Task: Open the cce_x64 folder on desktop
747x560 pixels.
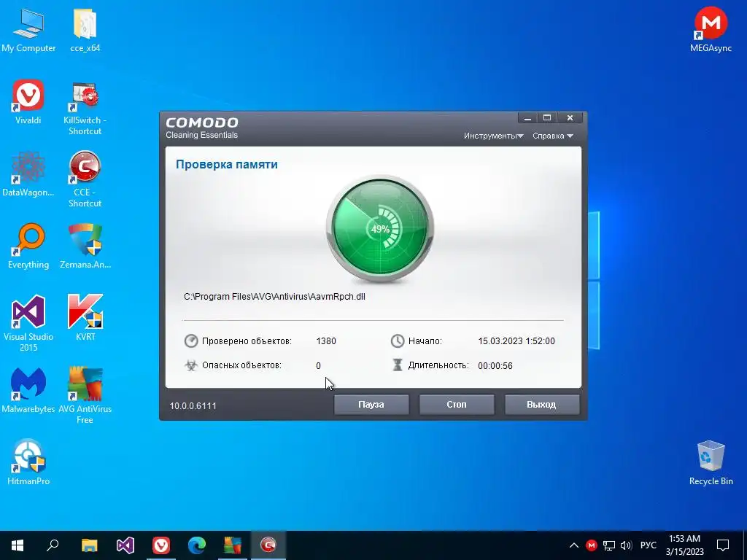Action: coord(85,31)
